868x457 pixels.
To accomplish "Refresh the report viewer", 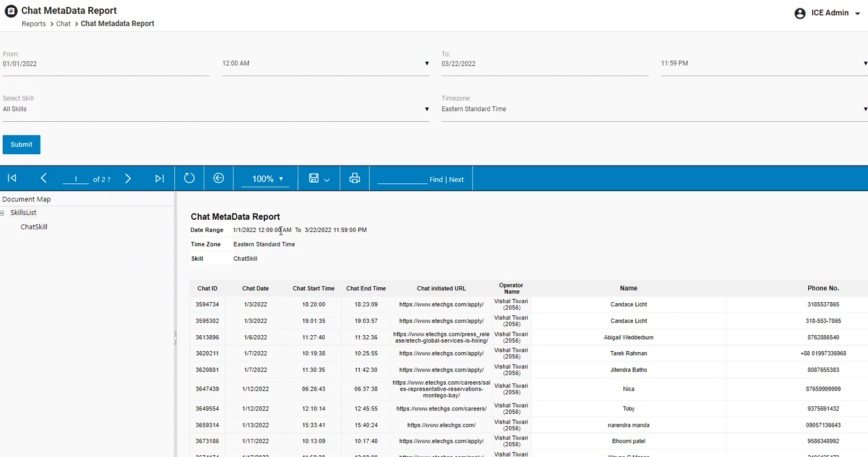I will tap(190, 179).
